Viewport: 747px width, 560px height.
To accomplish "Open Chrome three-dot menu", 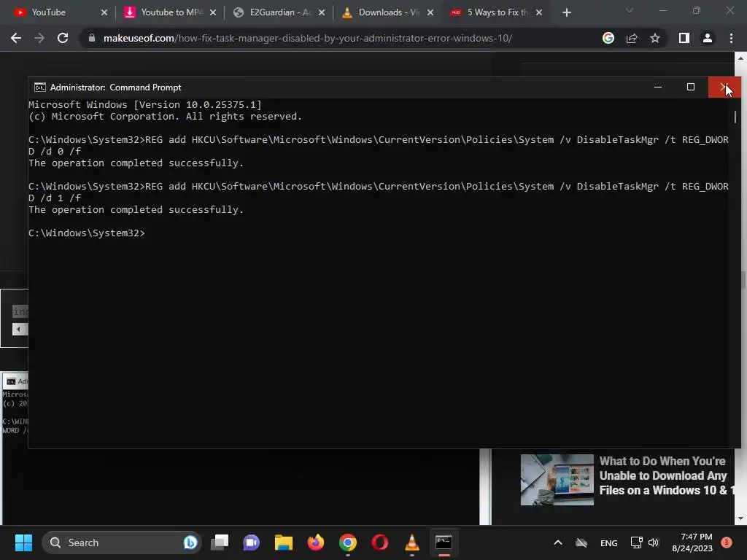I will 731,38.
